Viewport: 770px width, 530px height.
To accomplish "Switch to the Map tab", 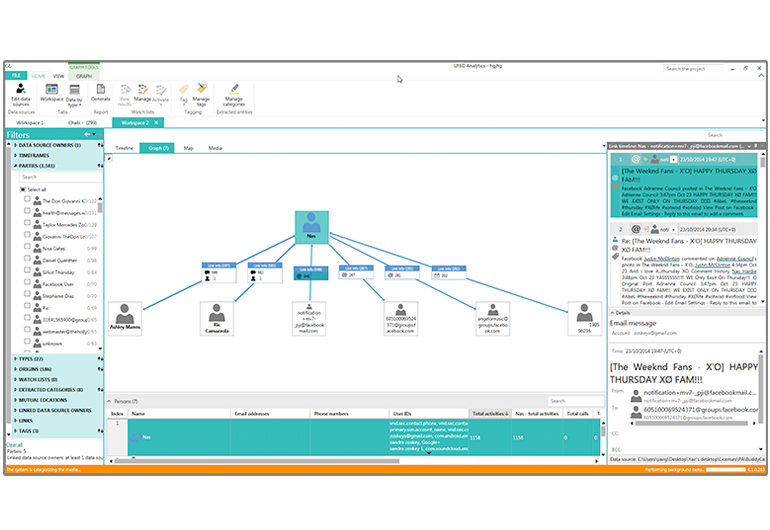I will pos(187,148).
